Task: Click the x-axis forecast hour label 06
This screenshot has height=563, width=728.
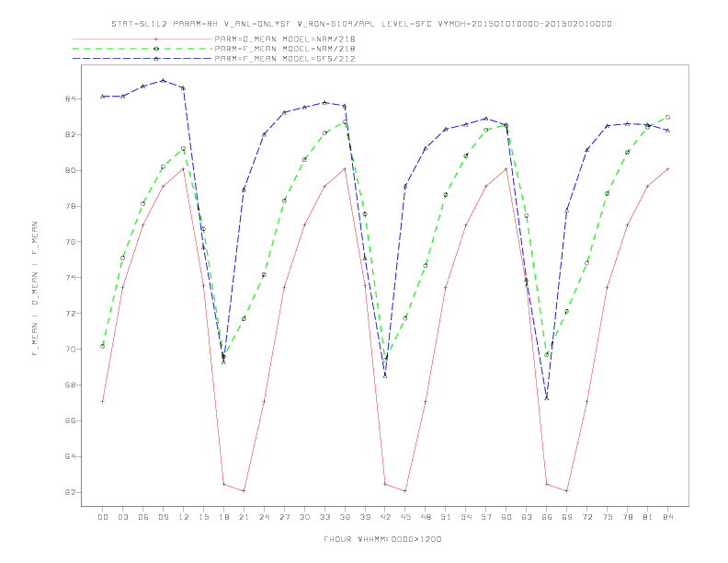Action: click(x=143, y=517)
